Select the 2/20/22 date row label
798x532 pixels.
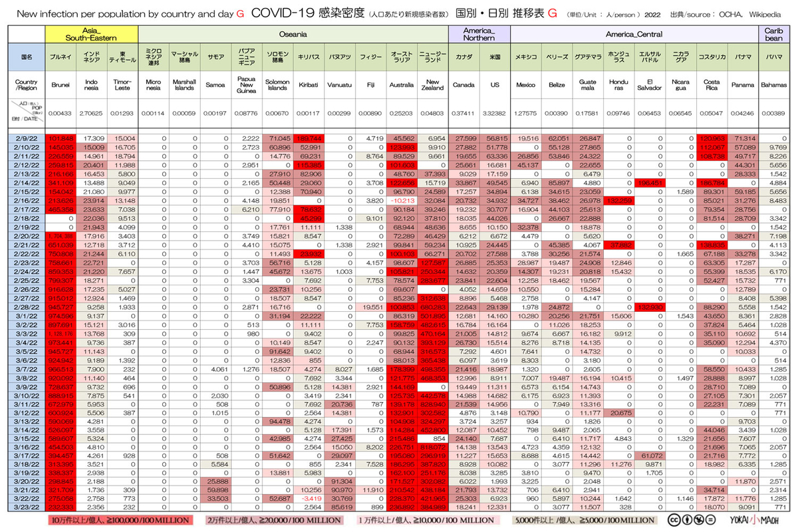tap(27, 235)
